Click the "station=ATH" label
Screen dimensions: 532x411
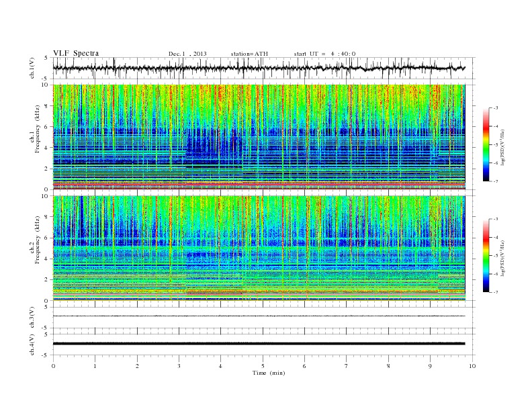249,54
